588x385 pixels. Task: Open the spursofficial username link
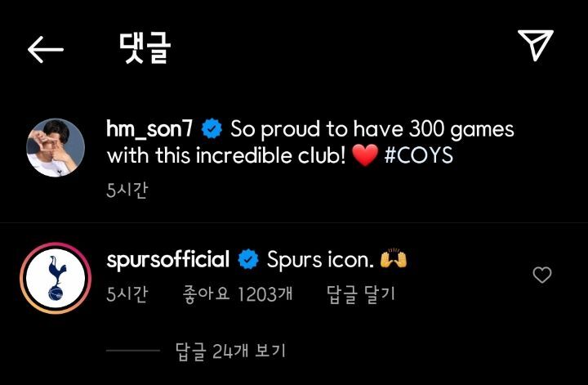tap(167, 260)
